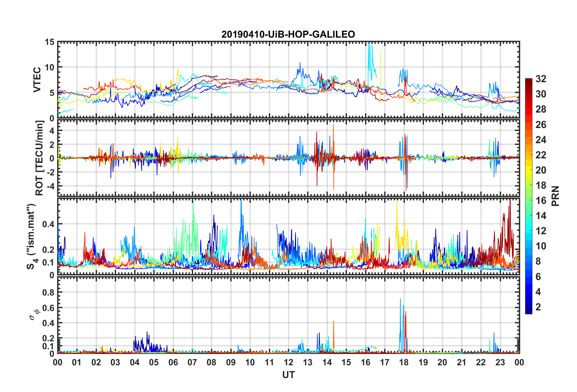Click the PRN colorbar at the red end

coord(528,81)
